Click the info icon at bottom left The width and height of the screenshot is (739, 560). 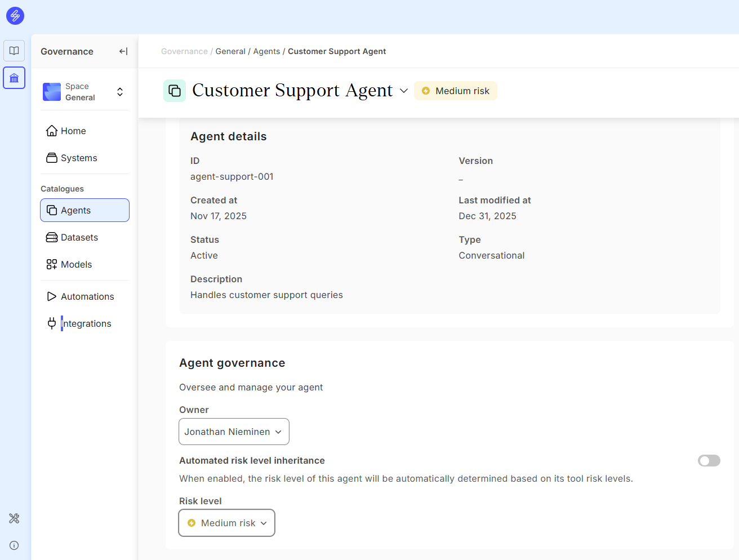[x=14, y=545]
